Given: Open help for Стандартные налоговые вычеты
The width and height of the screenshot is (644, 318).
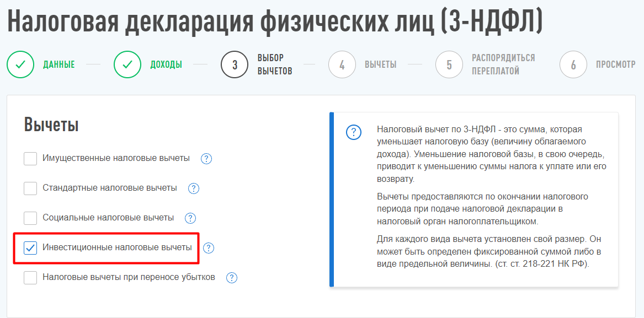Looking at the screenshot, I should 194,188.
